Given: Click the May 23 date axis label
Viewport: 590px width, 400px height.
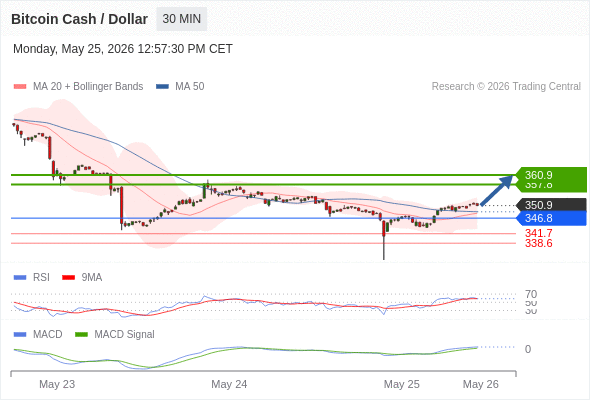Looking at the screenshot, I should pyautogui.click(x=57, y=384).
